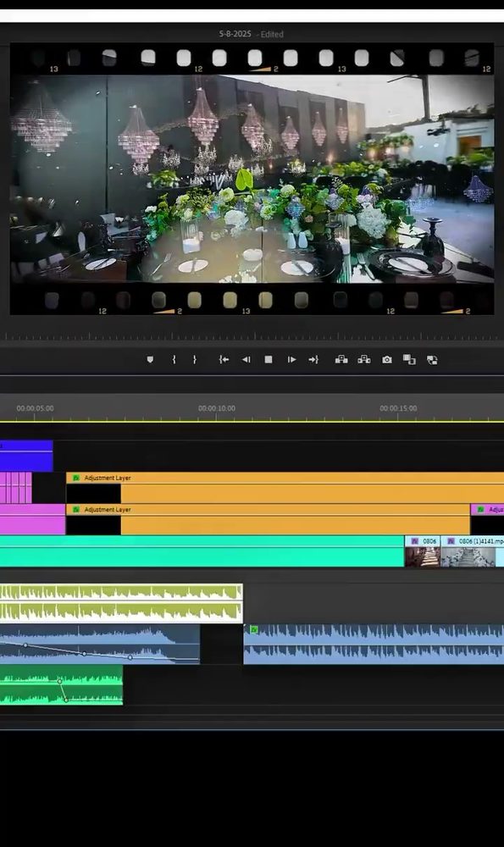Export a frame using the camera icon
504x847 pixels.
pyautogui.click(x=387, y=359)
